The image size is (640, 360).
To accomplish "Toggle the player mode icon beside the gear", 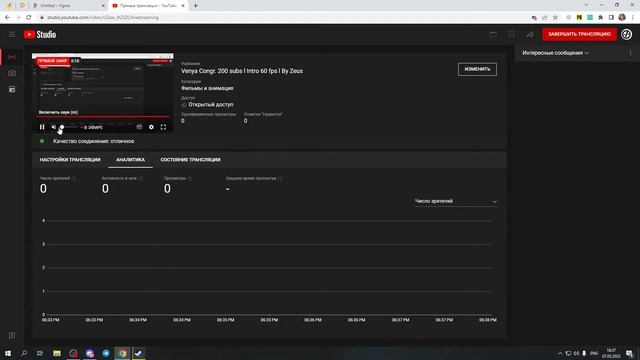I will click(139, 127).
